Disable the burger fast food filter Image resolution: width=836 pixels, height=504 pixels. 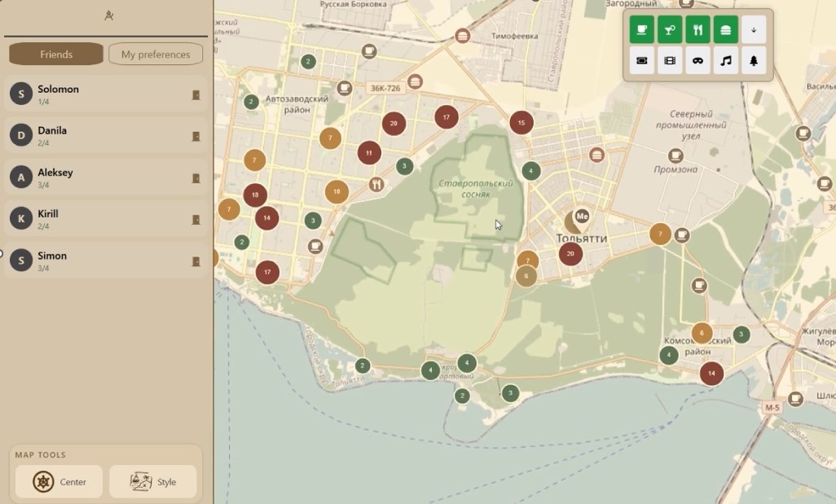point(726,30)
